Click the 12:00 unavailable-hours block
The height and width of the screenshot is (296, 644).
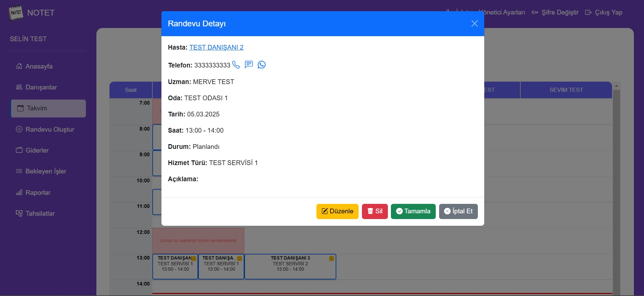pyautogui.click(x=198, y=241)
